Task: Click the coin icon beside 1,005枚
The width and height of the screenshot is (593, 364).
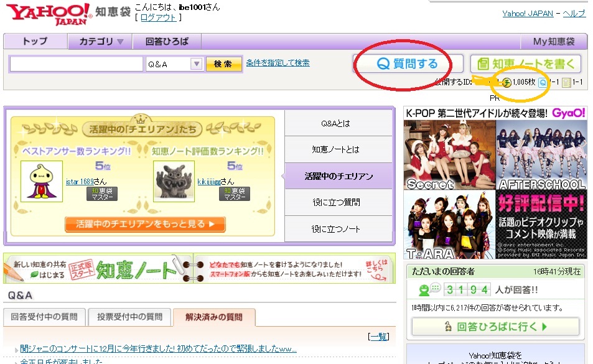Action: tap(507, 82)
